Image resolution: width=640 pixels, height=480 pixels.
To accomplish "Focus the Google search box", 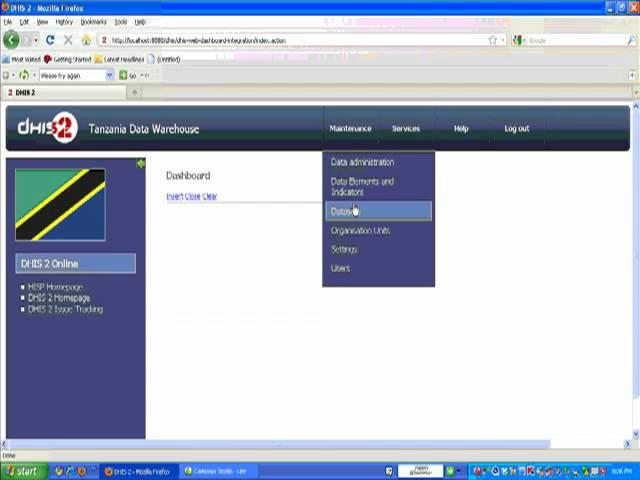I will pos(576,40).
